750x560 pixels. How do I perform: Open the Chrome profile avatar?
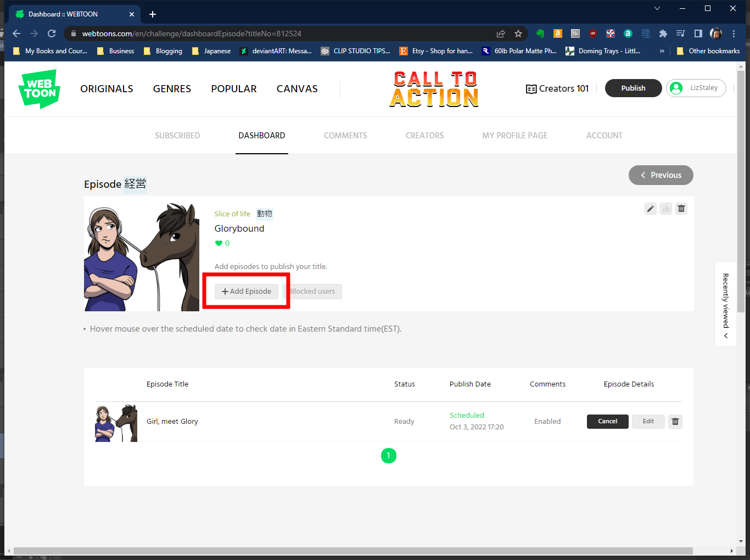point(716,33)
